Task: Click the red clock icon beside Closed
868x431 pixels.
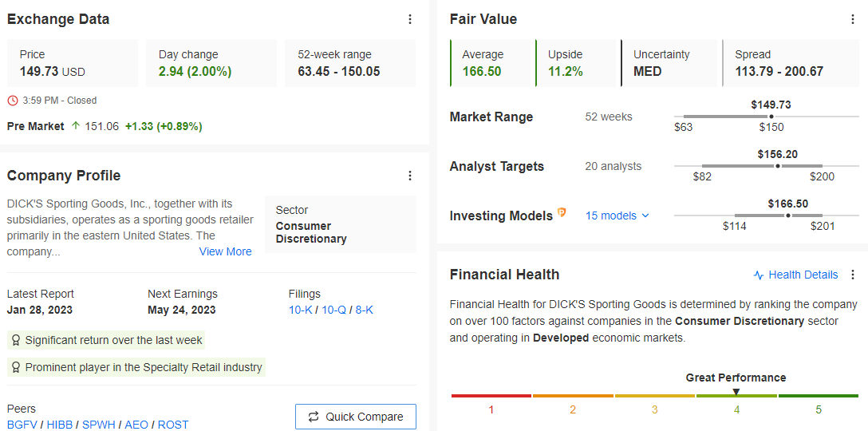Action: point(13,101)
